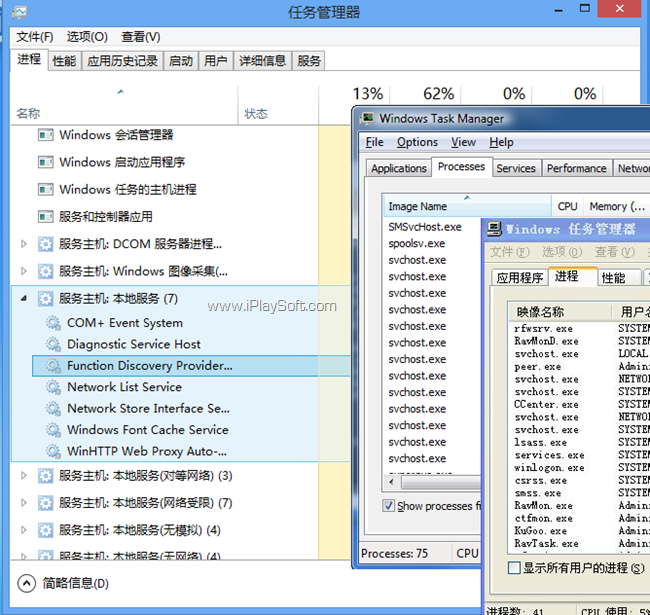Switch to Applications tab in Windows Task Manager
The width and height of the screenshot is (650, 615).
pos(398,168)
